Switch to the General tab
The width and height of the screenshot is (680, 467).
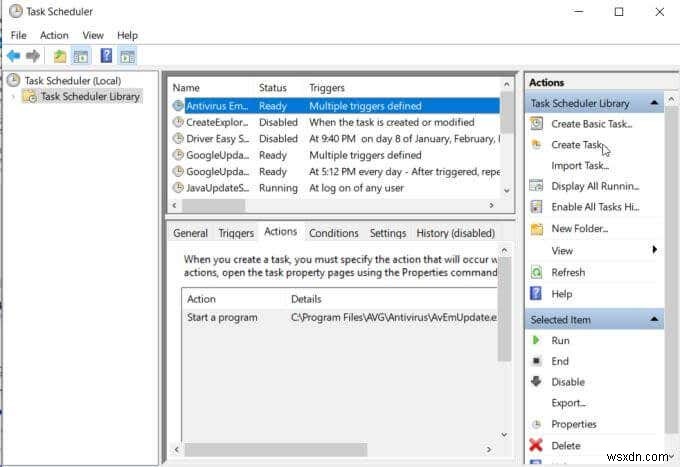tap(190, 233)
